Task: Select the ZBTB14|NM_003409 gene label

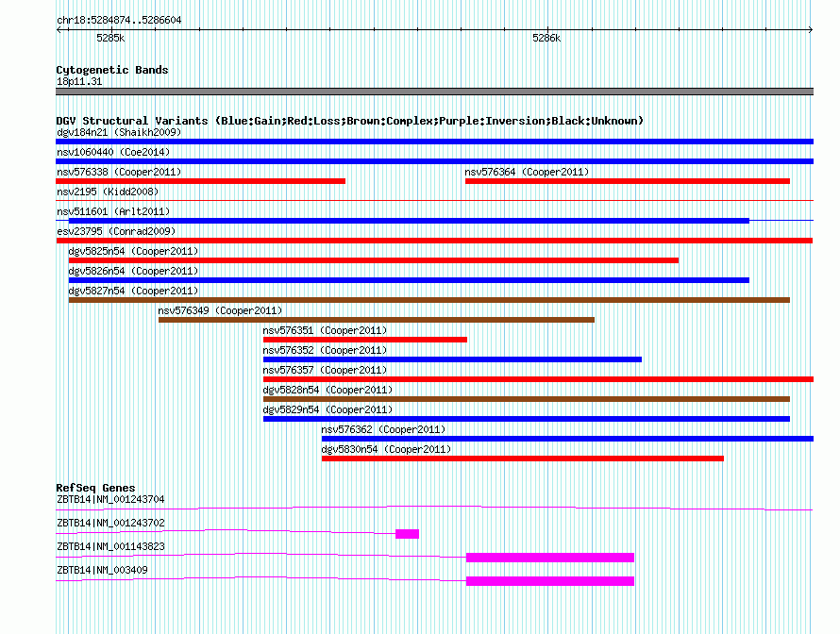Action: point(102,570)
